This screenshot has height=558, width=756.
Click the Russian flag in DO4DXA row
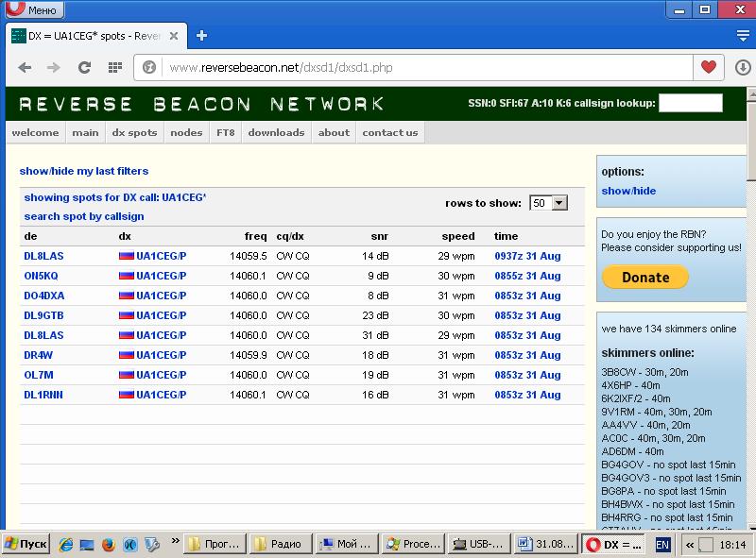127,296
